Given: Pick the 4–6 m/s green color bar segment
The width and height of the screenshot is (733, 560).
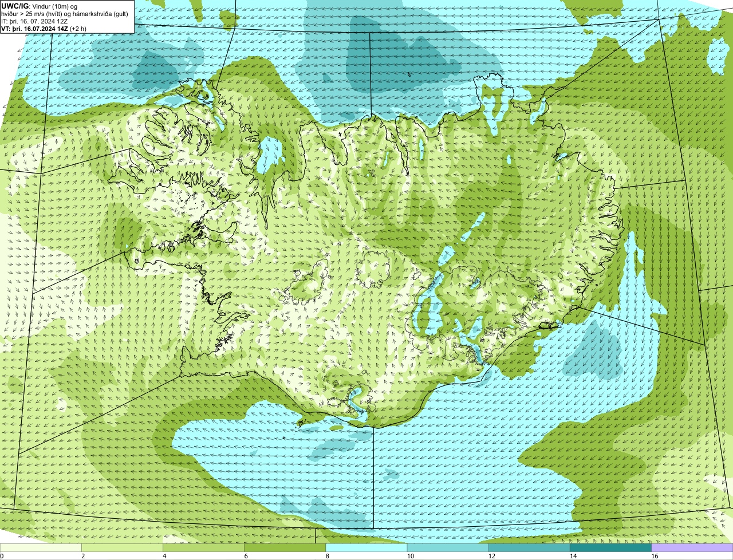Looking at the screenshot, I should tap(203, 548).
